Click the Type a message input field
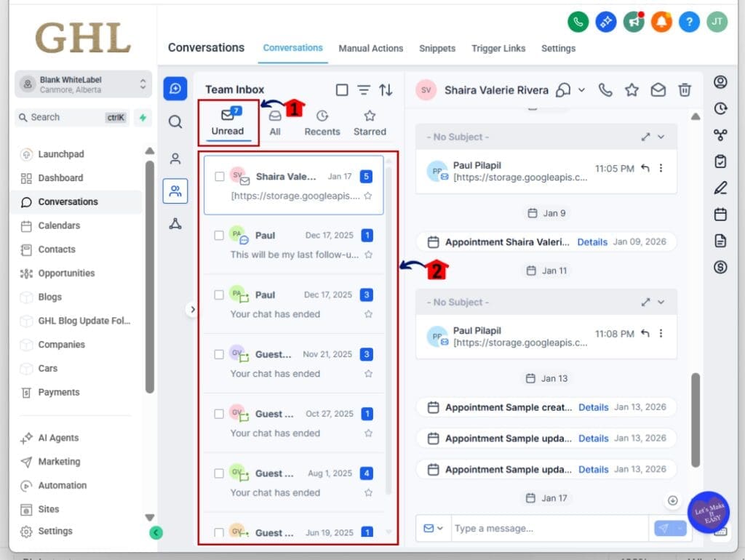Image resolution: width=745 pixels, height=560 pixels. [549, 528]
